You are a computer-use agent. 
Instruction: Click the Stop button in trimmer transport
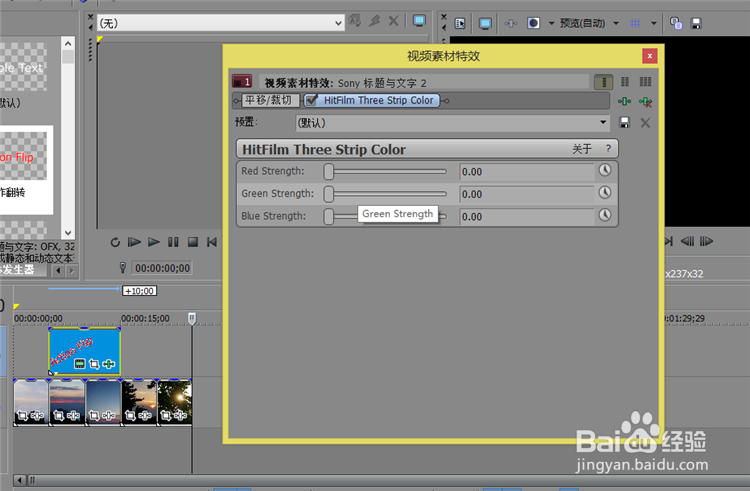click(193, 242)
